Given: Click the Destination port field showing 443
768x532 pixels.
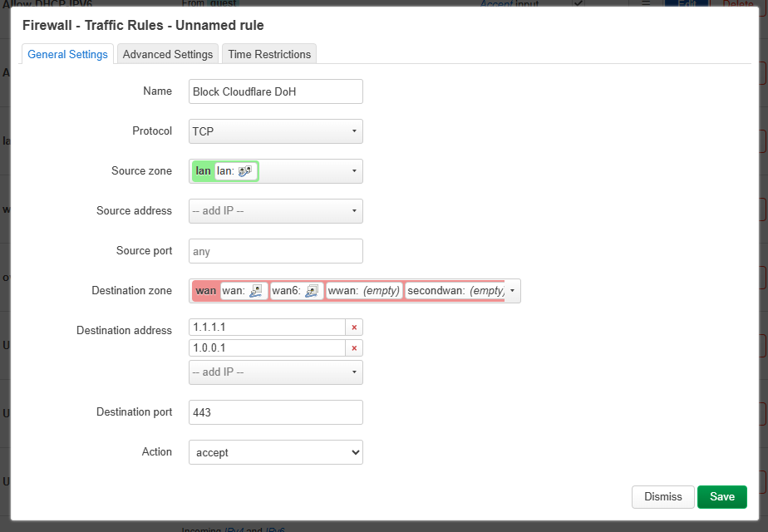Looking at the screenshot, I should click(x=275, y=412).
